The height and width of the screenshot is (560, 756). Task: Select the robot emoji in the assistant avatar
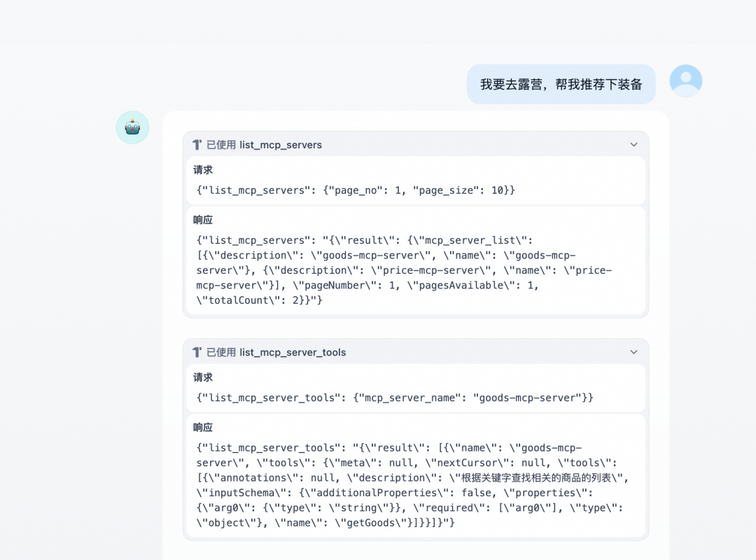132,127
